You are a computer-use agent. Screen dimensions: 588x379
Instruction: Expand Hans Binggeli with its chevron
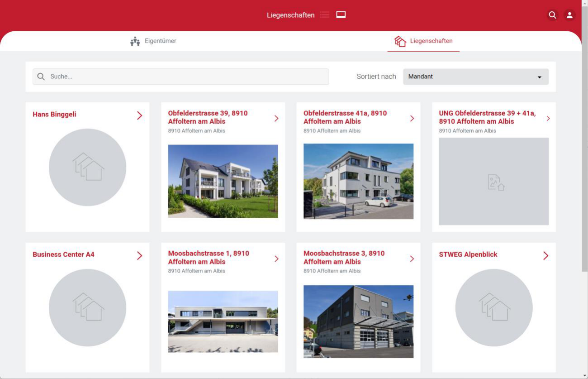[139, 115]
